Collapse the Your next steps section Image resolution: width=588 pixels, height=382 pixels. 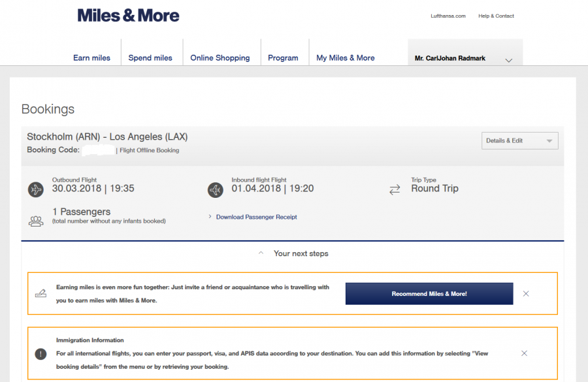(293, 253)
